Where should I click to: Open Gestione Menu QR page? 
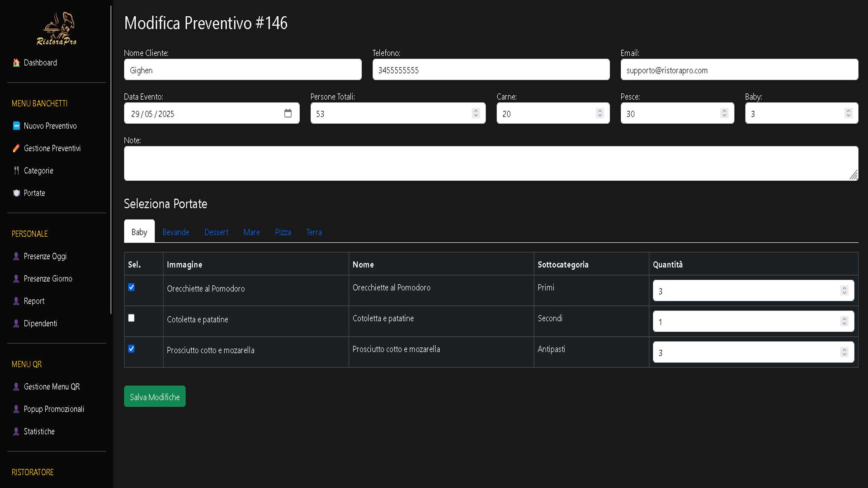point(52,386)
